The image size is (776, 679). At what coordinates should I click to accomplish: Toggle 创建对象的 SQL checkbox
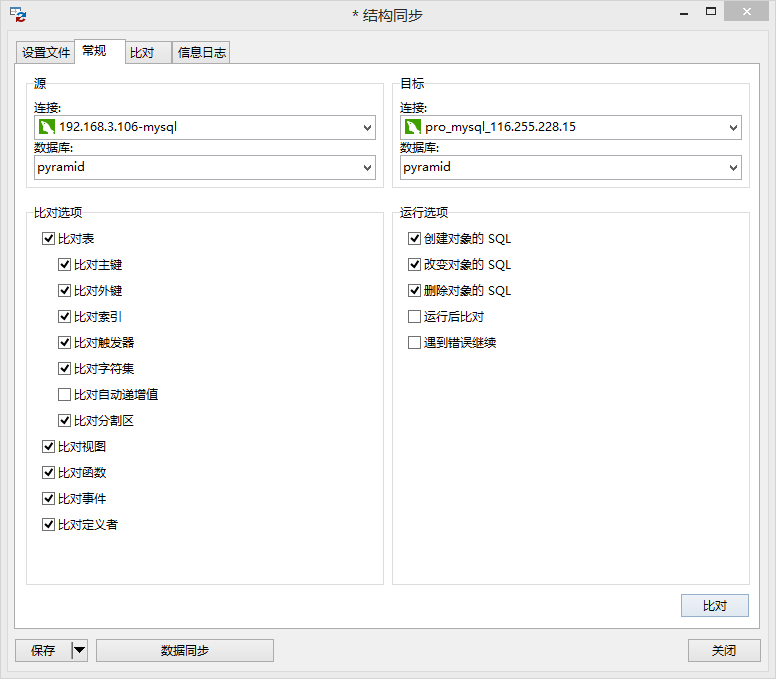coord(414,239)
